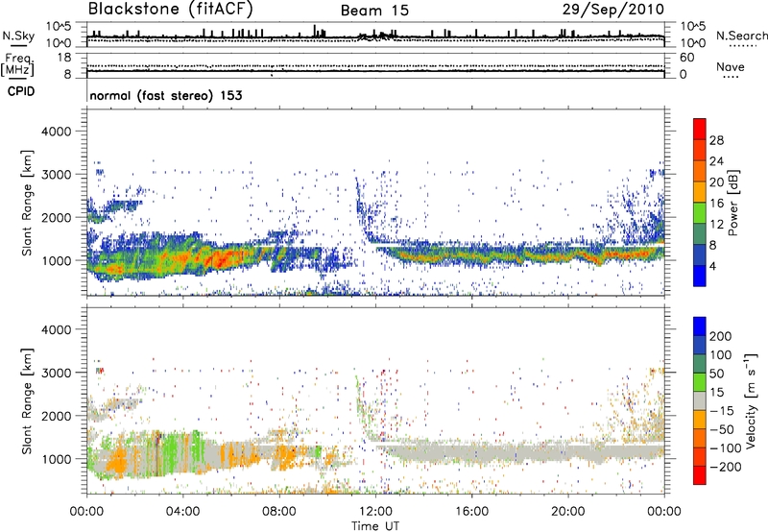
Task: Click the '60' Nave axis value
Action: [x=686, y=58]
